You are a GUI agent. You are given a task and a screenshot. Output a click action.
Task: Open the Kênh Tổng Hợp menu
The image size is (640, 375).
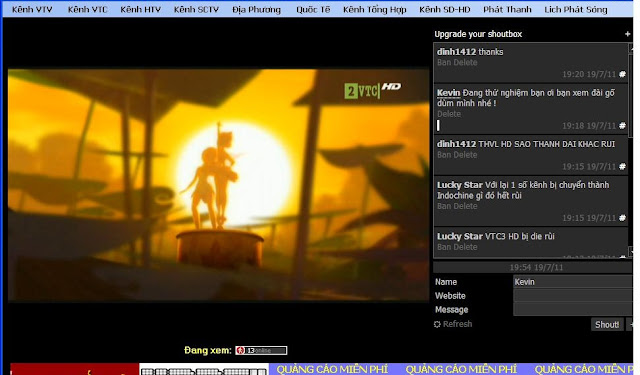(375, 9)
